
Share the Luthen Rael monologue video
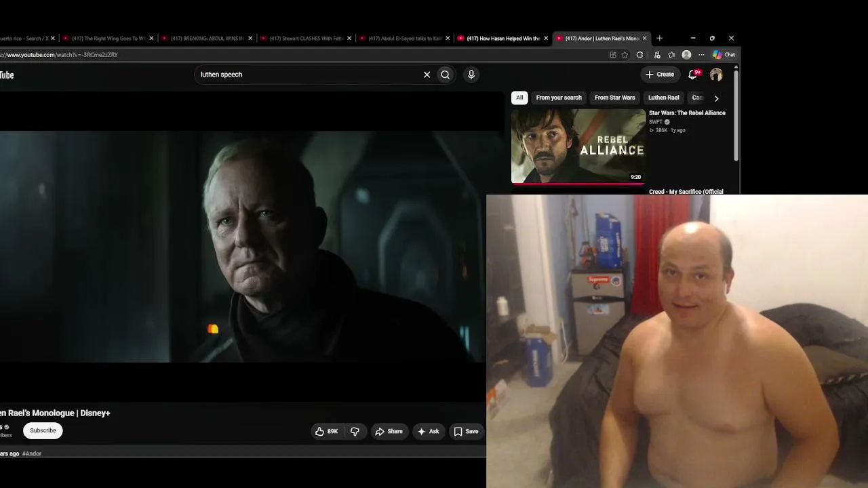tap(389, 431)
